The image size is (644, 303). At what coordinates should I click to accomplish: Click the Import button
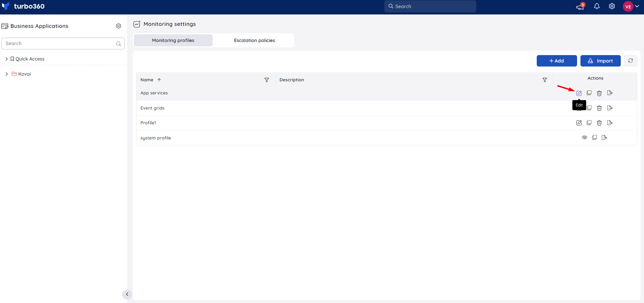601,61
